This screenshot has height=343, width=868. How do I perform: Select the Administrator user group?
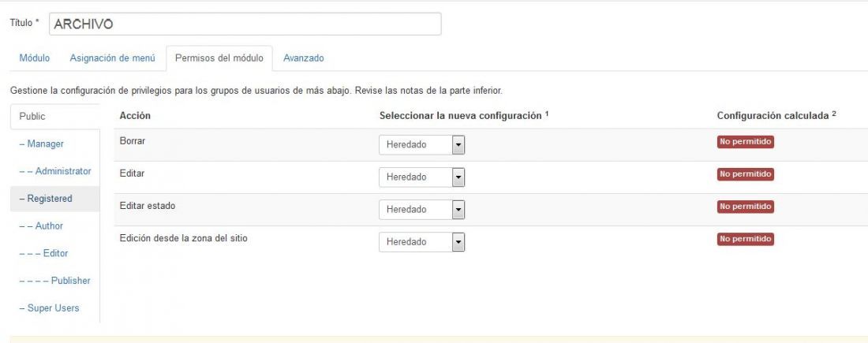pos(54,172)
